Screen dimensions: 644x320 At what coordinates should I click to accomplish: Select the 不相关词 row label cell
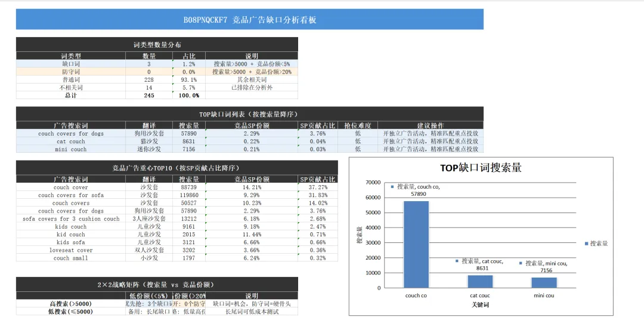coord(70,87)
